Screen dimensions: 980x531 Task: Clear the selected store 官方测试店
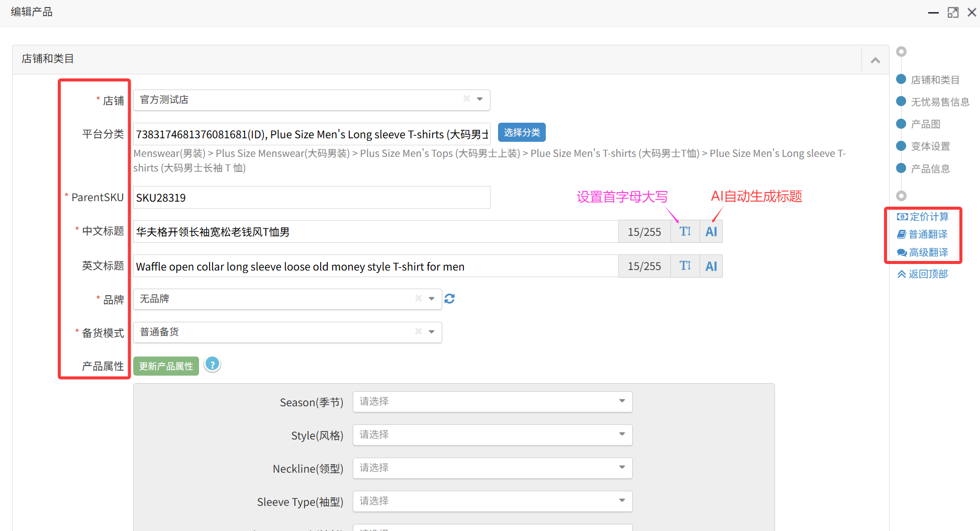(x=466, y=99)
